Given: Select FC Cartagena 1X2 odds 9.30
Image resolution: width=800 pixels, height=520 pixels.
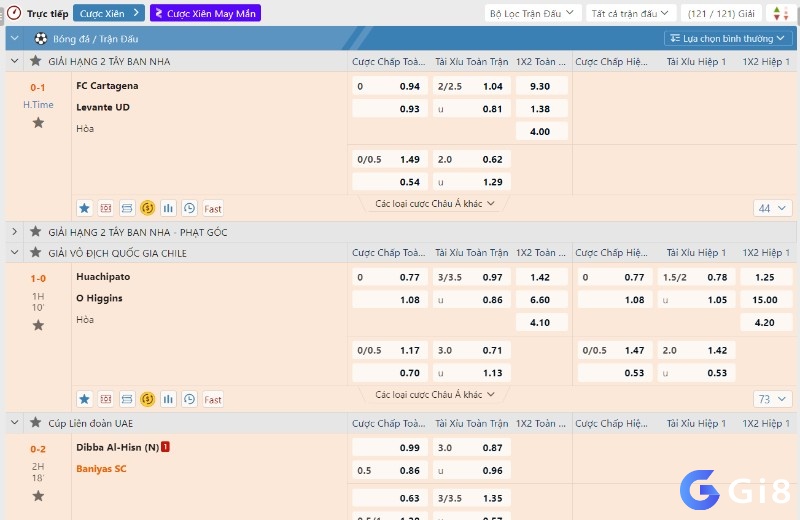Looking at the screenshot, I should click(541, 86).
